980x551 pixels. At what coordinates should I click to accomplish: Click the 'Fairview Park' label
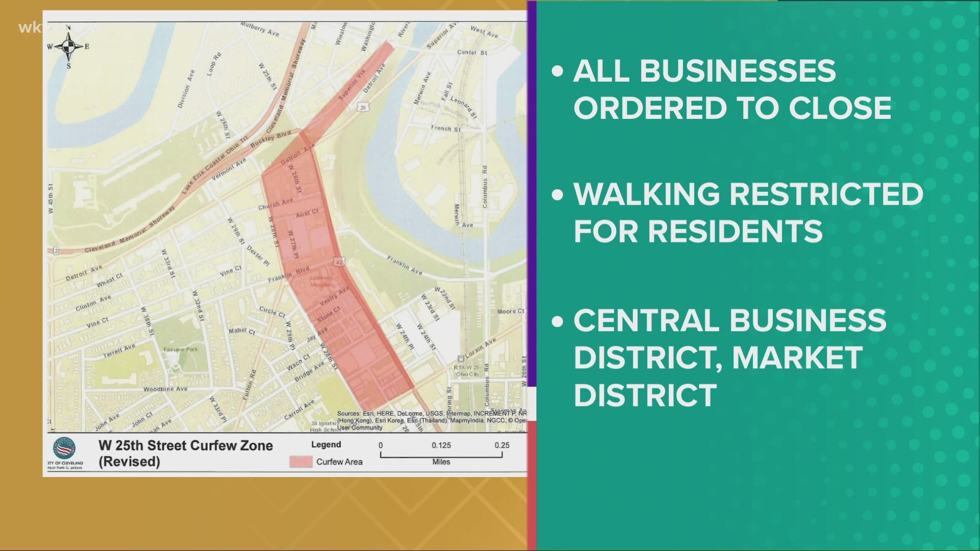pos(180,349)
